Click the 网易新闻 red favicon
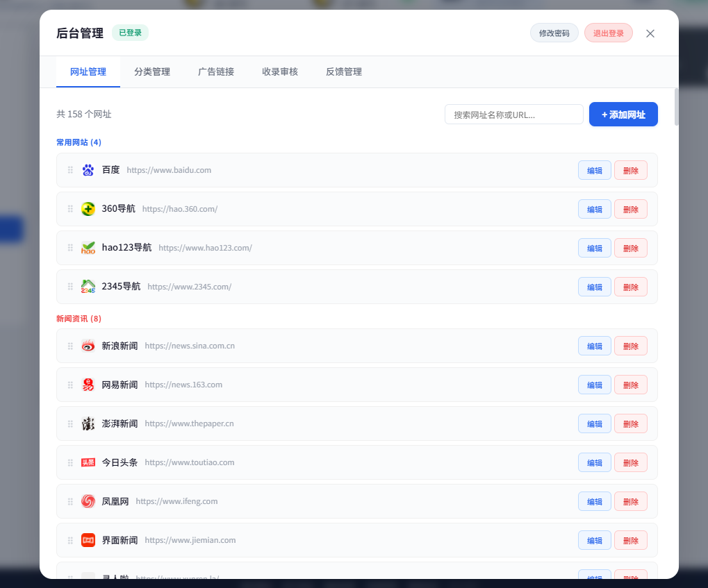Screen dimensions: 708x588 [x=88, y=385]
